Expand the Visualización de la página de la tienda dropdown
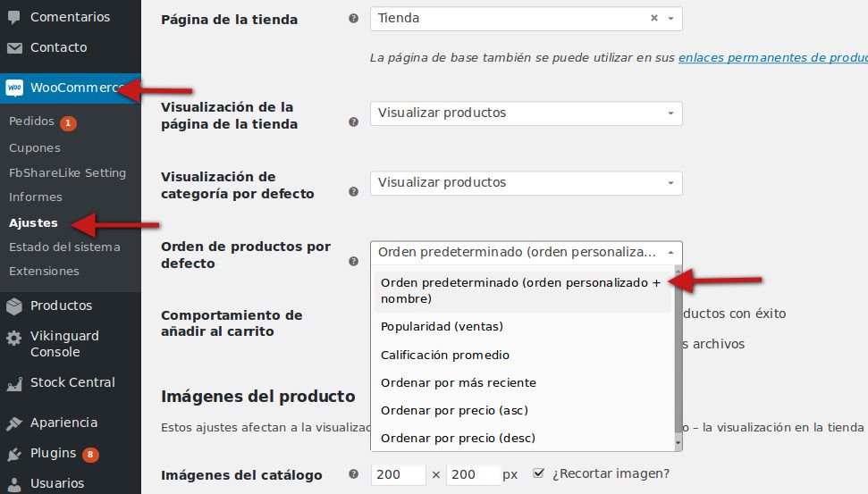This screenshot has width=868, height=494. coord(526,113)
